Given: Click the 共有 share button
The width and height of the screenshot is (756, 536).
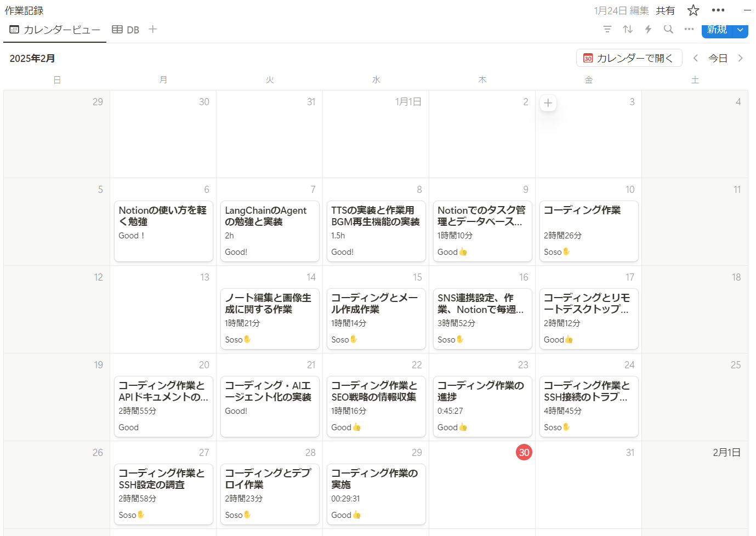Looking at the screenshot, I should [x=666, y=10].
